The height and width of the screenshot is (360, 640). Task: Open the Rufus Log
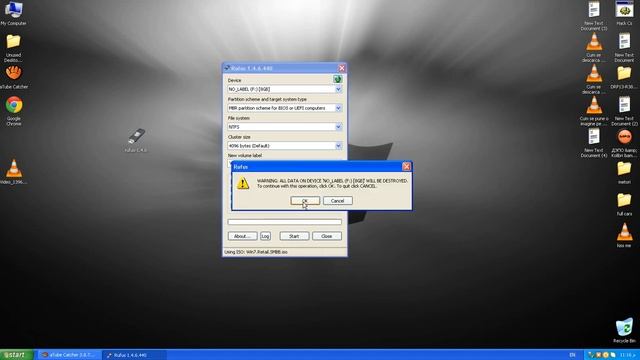point(265,236)
